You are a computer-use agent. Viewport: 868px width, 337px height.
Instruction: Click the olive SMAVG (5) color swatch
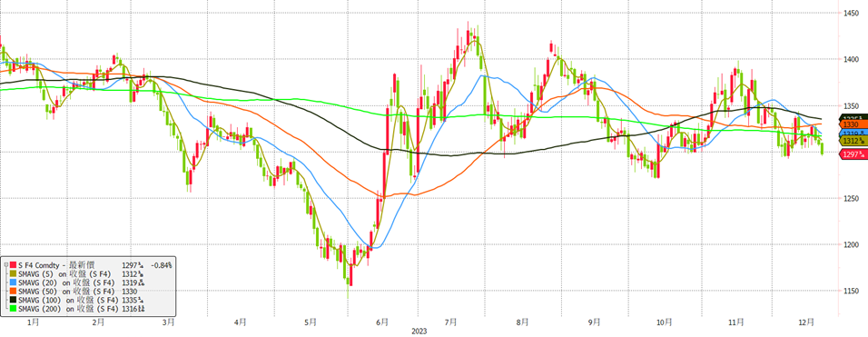point(13,273)
